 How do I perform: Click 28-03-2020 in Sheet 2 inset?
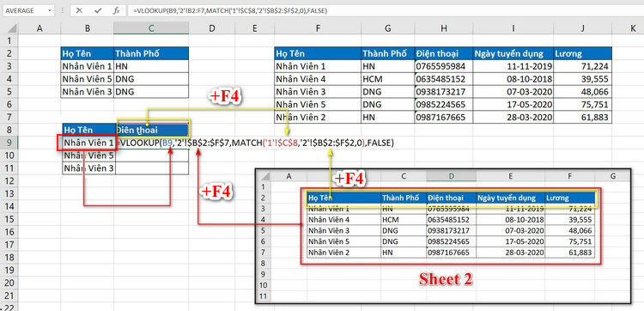(511, 253)
